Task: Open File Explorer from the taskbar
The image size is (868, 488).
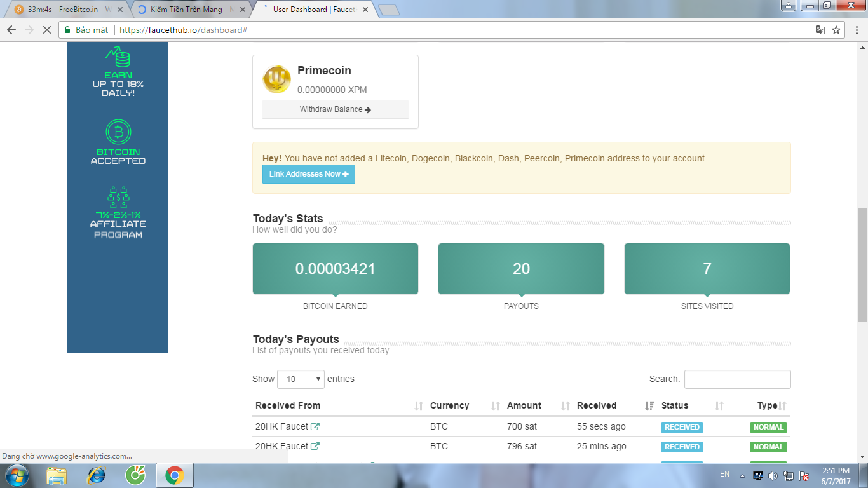Action: [x=57, y=475]
